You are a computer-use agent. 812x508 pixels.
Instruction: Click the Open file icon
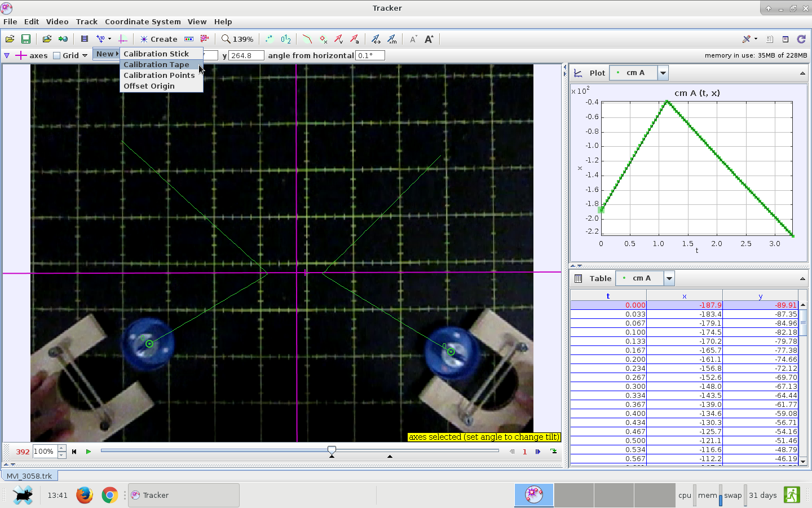point(10,39)
